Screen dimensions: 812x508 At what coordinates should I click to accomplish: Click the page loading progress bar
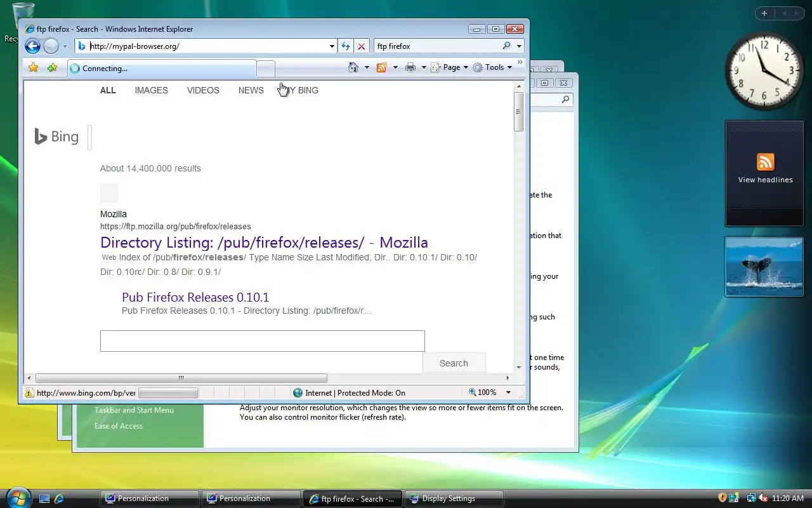tap(168, 393)
